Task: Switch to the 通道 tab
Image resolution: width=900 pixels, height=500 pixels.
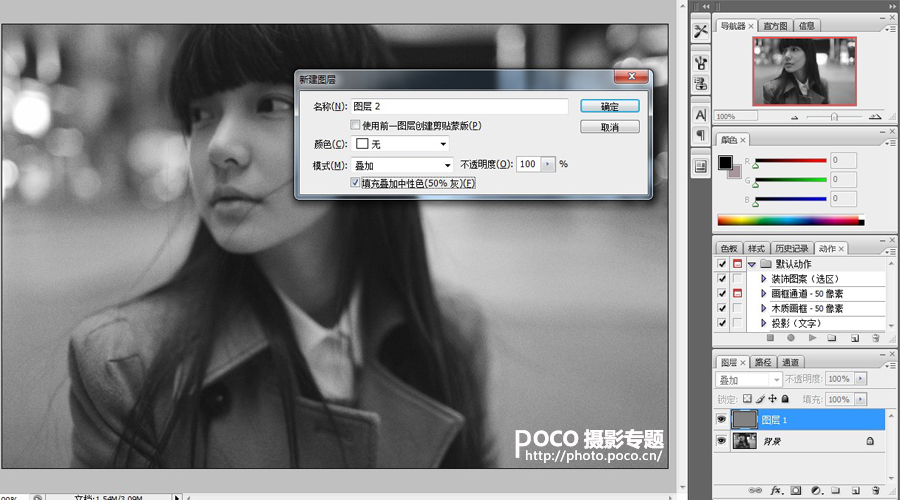Action: click(x=790, y=362)
